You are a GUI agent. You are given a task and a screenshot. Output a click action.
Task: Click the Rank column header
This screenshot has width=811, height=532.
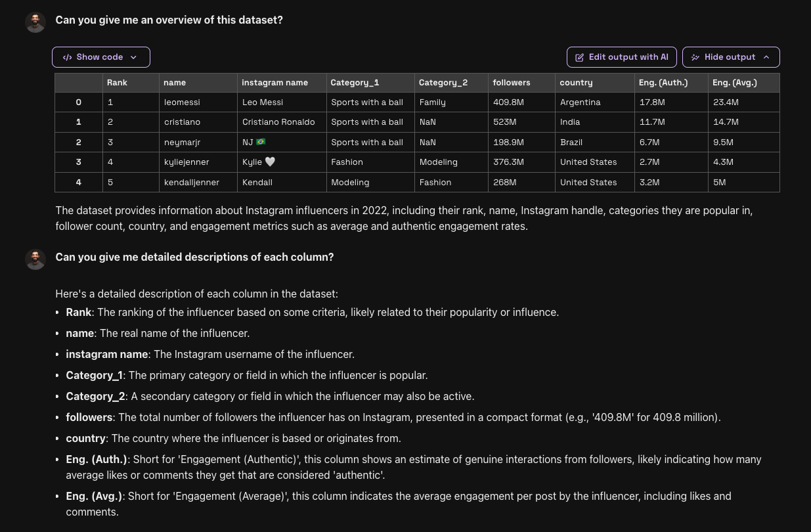[x=117, y=83]
